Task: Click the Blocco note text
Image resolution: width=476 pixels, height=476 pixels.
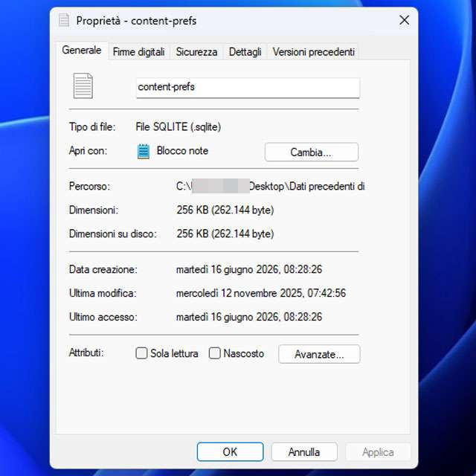Action: pyautogui.click(x=182, y=151)
